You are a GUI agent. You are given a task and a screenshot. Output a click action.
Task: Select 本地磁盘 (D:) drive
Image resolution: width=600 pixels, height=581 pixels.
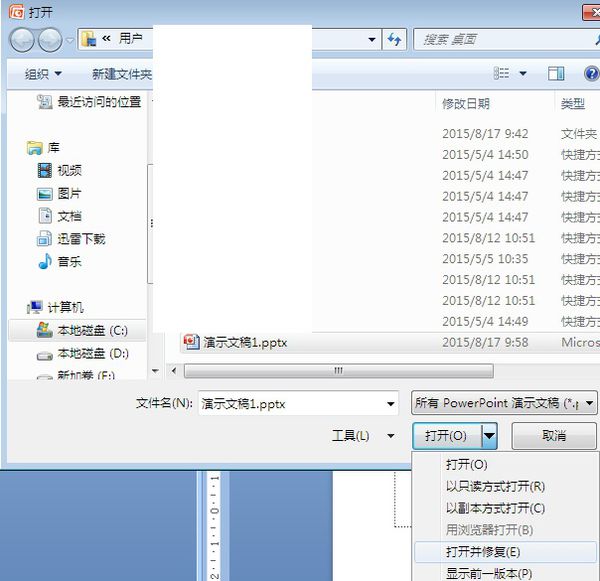click(x=92, y=353)
